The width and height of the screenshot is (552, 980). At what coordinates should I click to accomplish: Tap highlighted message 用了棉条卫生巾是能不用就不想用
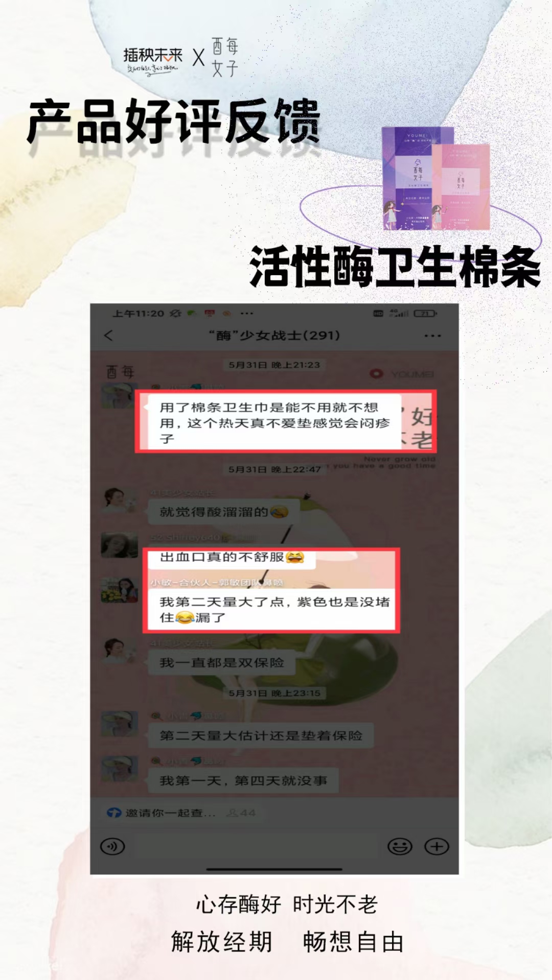[x=274, y=422]
